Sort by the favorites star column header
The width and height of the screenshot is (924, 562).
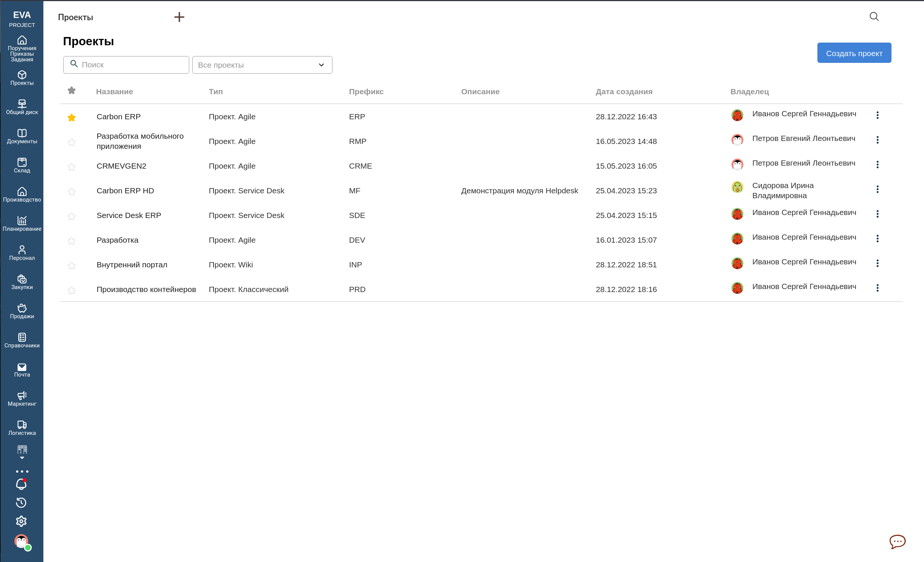click(x=72, y=90)
